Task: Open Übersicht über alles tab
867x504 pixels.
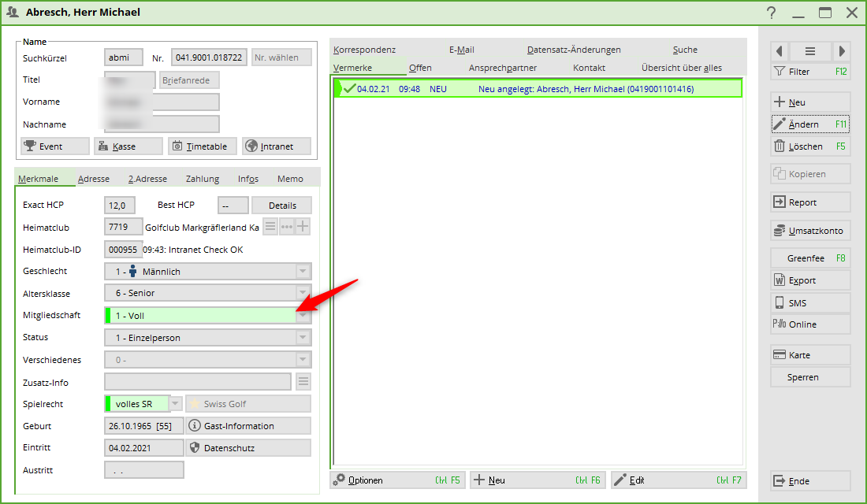Action: 682,68
